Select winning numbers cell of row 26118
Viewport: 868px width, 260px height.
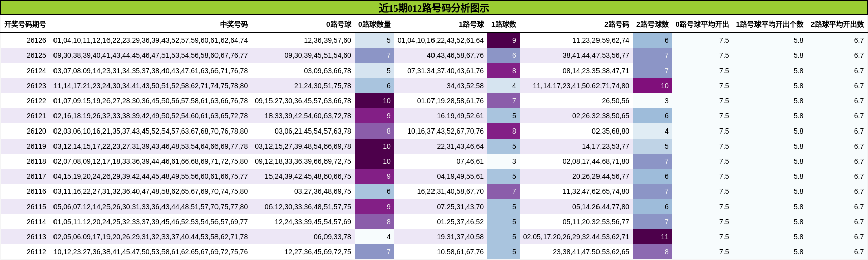click(x=150, y=161)
